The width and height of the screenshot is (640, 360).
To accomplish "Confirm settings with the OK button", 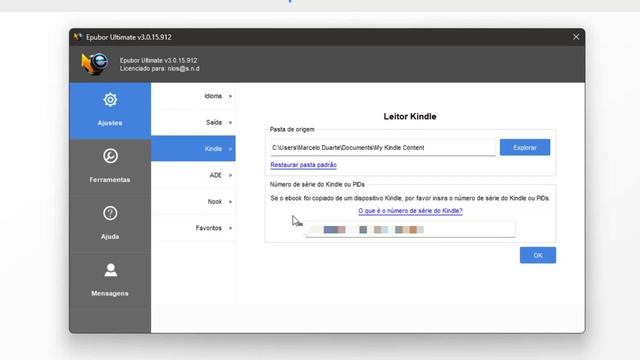I will point(538,255).
